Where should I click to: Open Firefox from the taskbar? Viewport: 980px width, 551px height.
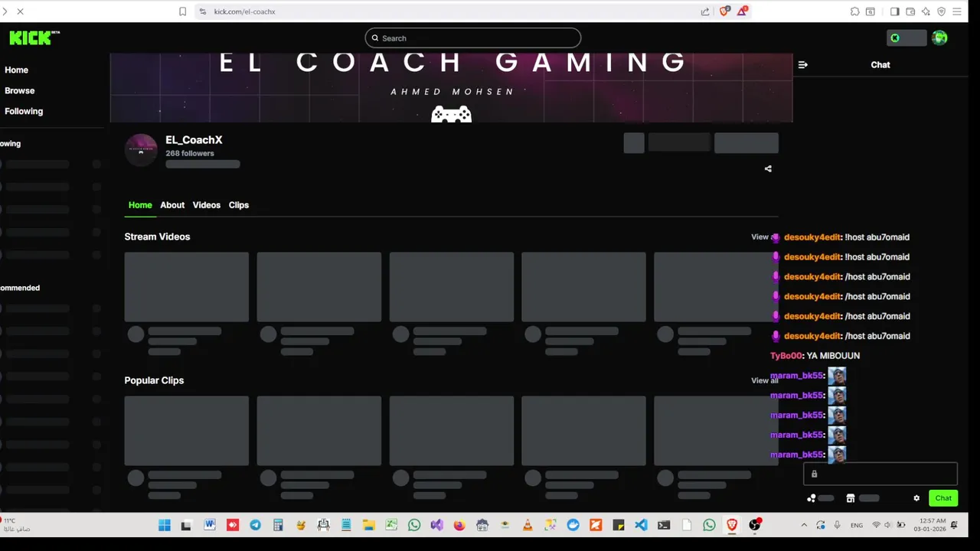459,525
